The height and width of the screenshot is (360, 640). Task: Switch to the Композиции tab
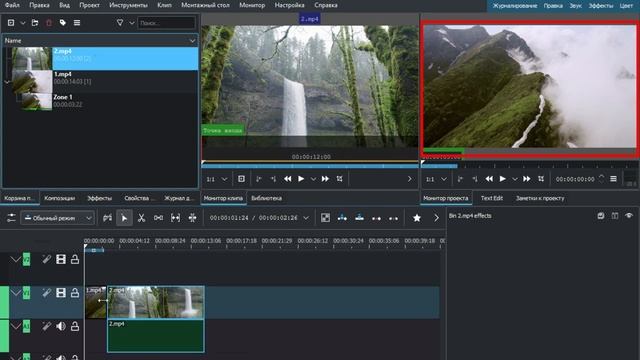point(60,198)
